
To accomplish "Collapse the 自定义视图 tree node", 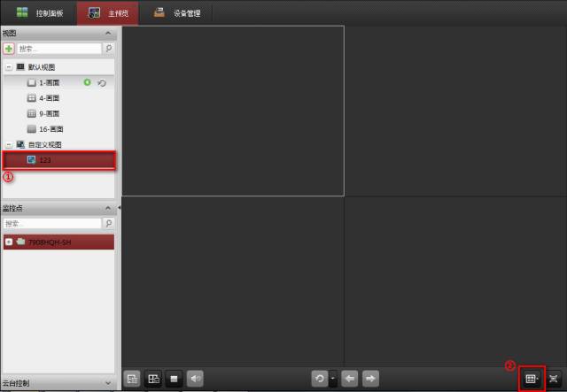I will tap(8, 144).
